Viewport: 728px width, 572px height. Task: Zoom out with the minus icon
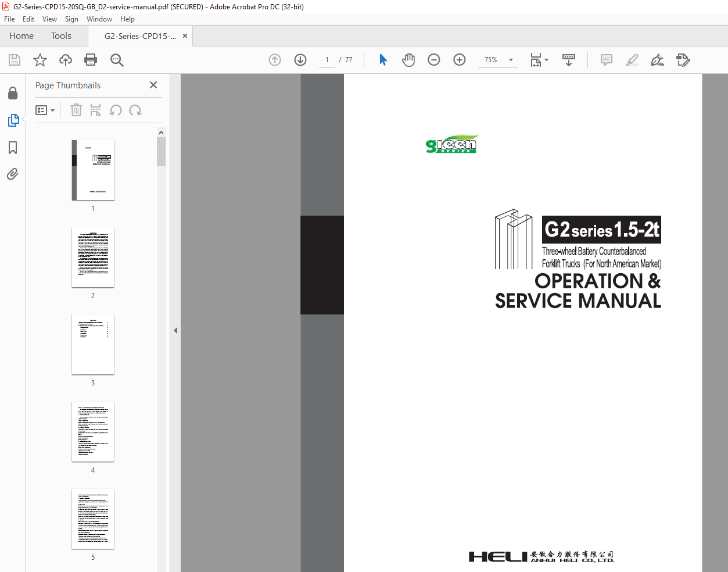[x=434, y=60]
